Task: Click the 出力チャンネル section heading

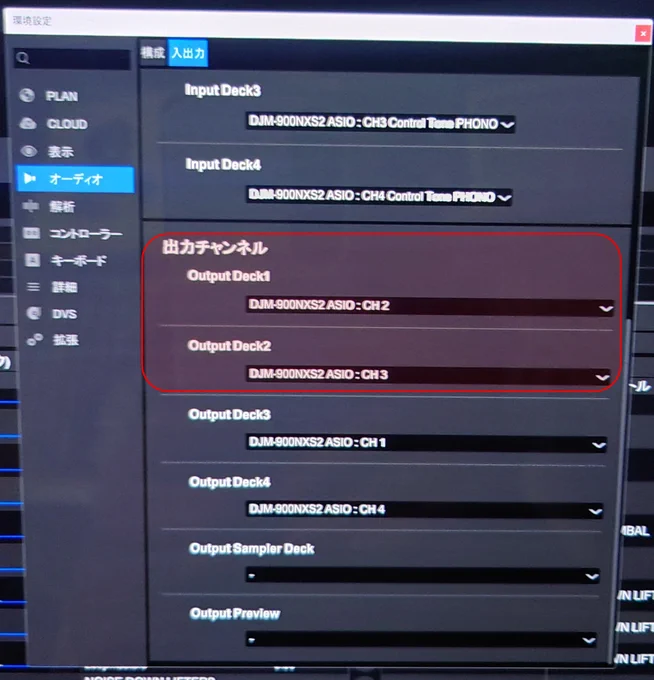Action: pos(215,247)
